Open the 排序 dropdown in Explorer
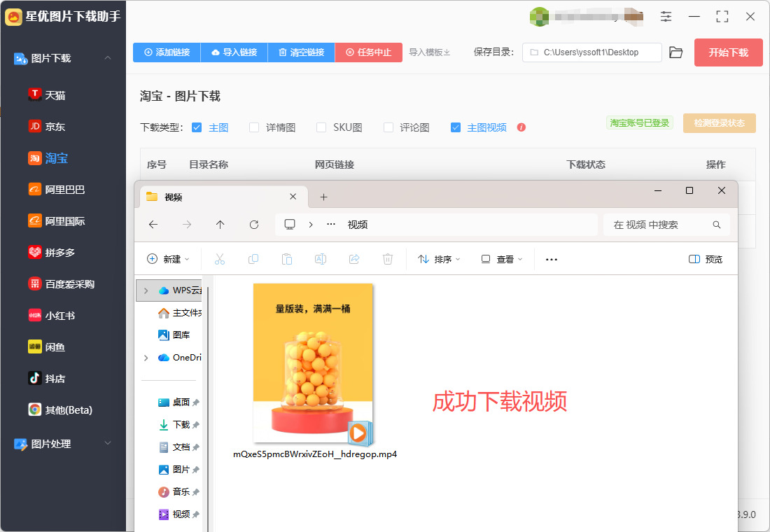Viewport: 770px width, 532px height. coord(438,259)
